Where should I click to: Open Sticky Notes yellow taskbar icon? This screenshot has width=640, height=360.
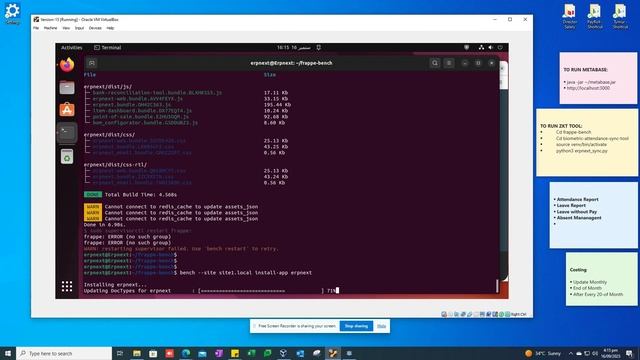tap(235, 353)
